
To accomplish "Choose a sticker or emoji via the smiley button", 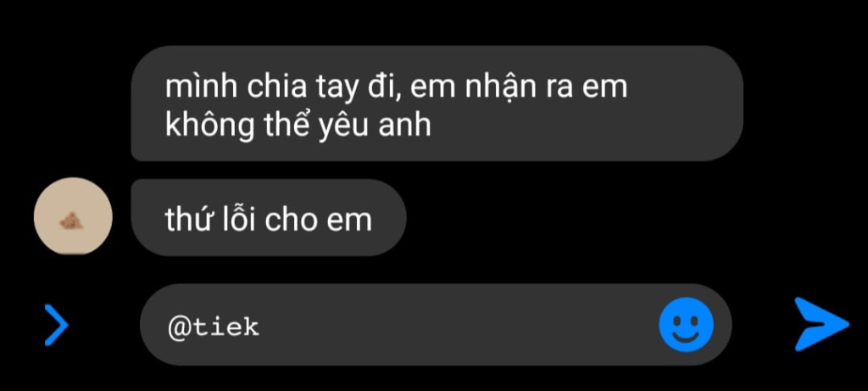I will click(x=686, y=325).
